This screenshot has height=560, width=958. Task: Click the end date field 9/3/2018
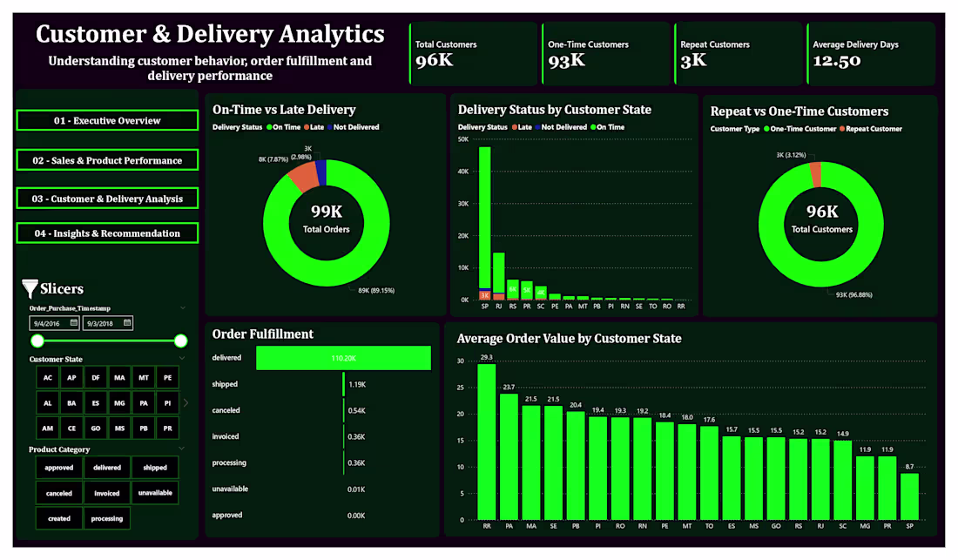click(x=107, y=323)
